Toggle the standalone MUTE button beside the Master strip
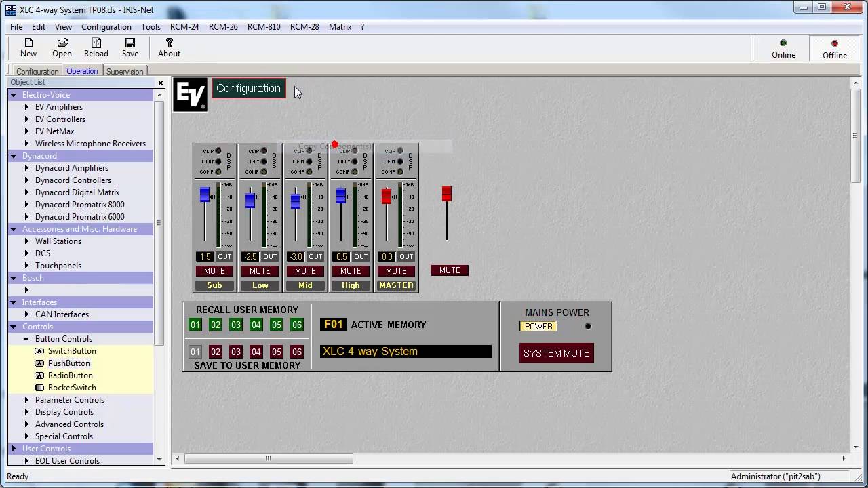Image resolution: width=868 pixels, height=488 pixels. (450, 270)
